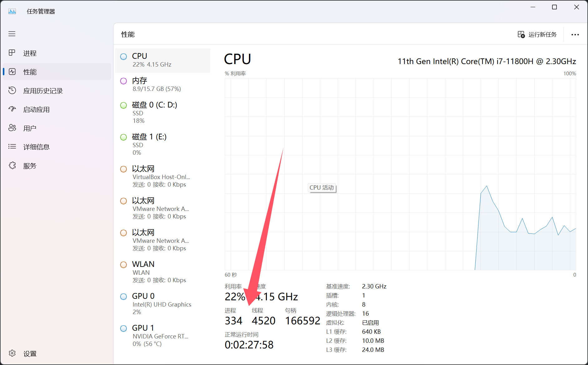Click the orange circle icon beside WLAN

click(x=124, y=265)
